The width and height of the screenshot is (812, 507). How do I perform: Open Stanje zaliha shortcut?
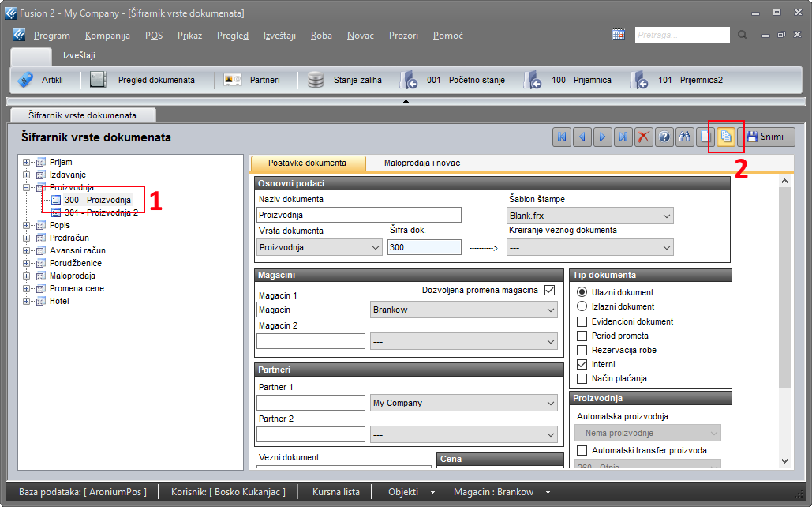(x=344, y=80)
